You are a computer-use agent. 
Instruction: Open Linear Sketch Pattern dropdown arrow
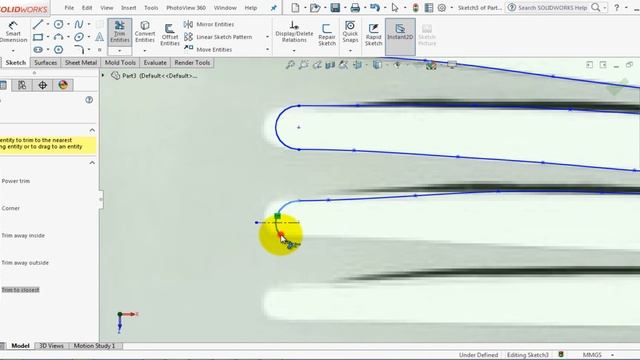pyautogui.click(x=267, y=37)
